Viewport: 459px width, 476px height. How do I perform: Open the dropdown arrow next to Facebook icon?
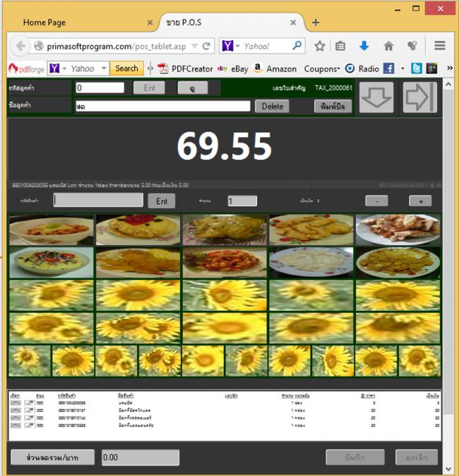coord(403,69)
